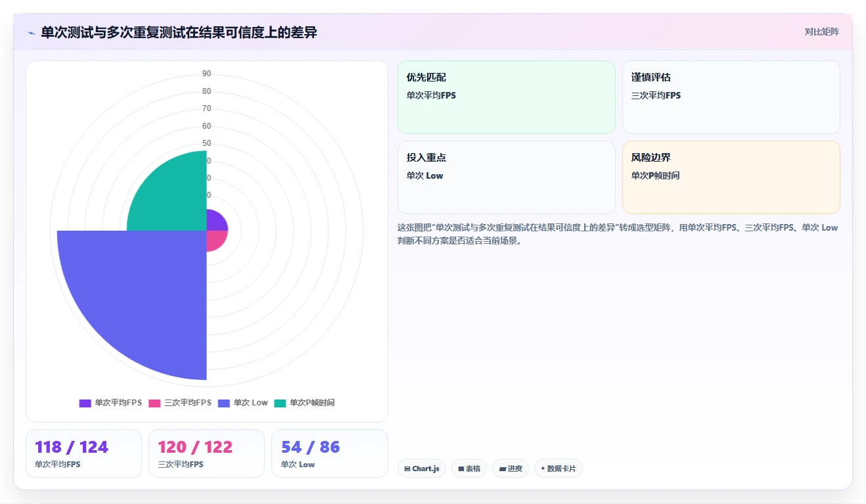Open the 谨慎评估 card
Screen dimensions: 866x504
point(731,97)
